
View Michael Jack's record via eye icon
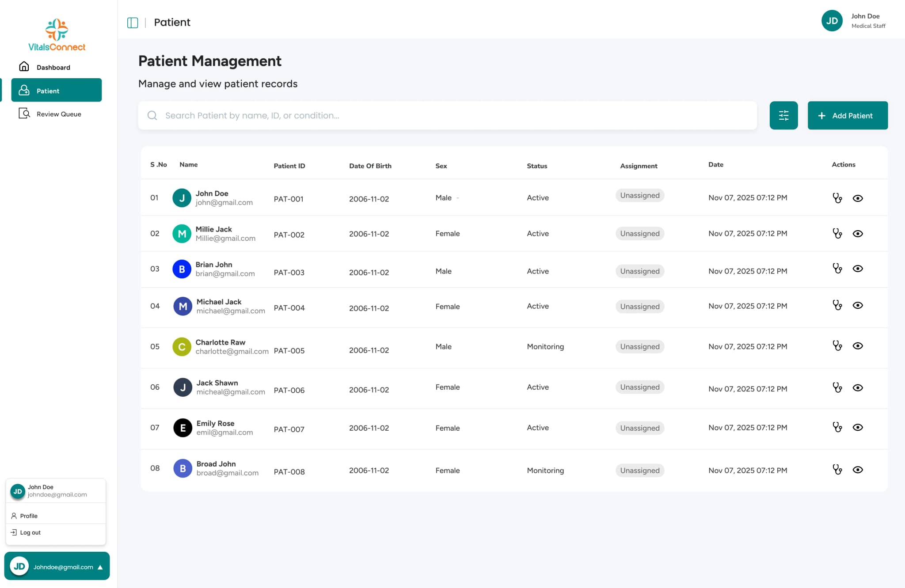(x=857, y=305)
